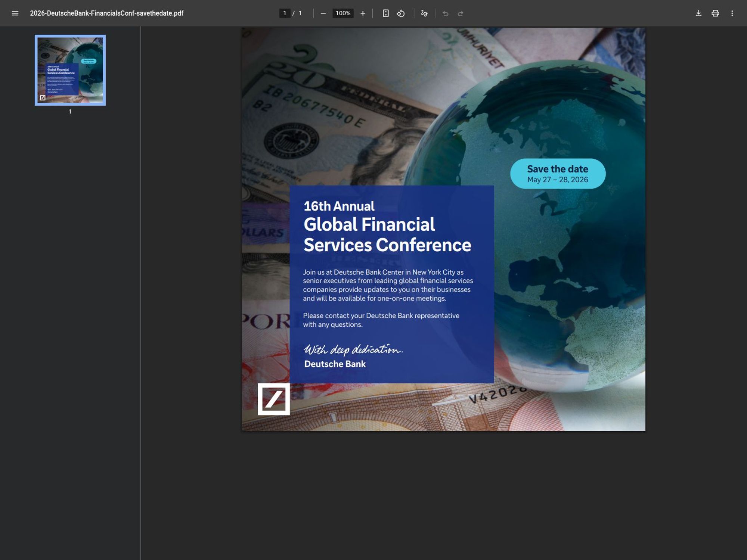This screenshot has height=560, width=747.
Task: Click the filename 2026-DeutscheBank-FinancialsConf-savethedate.pdf
Action: pos(107,13)
